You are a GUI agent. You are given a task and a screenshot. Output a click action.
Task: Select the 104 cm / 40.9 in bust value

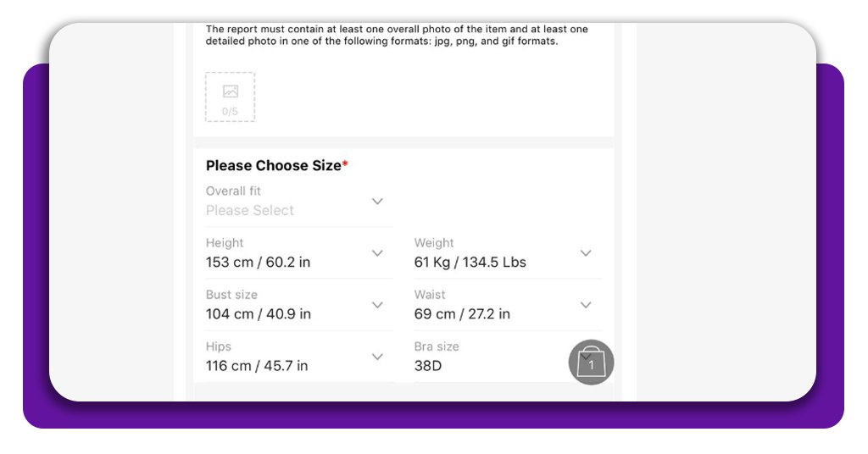click(x=258, y=314)
